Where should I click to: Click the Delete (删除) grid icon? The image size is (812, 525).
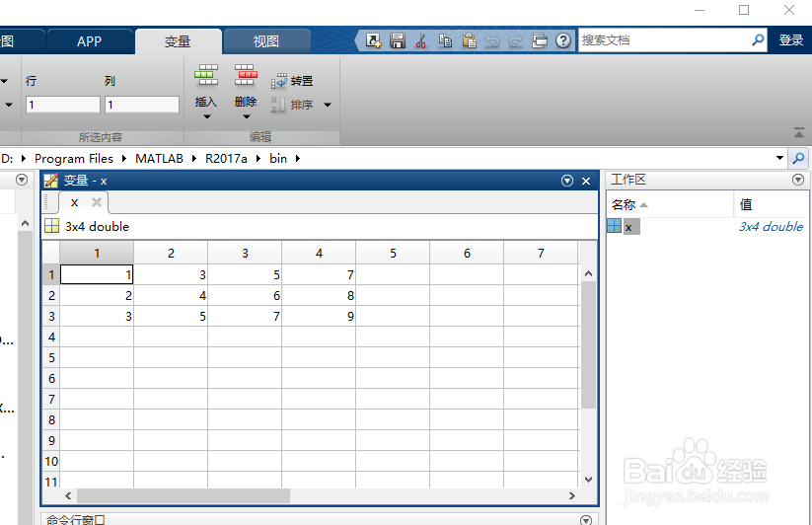click(x=246, y=75)
